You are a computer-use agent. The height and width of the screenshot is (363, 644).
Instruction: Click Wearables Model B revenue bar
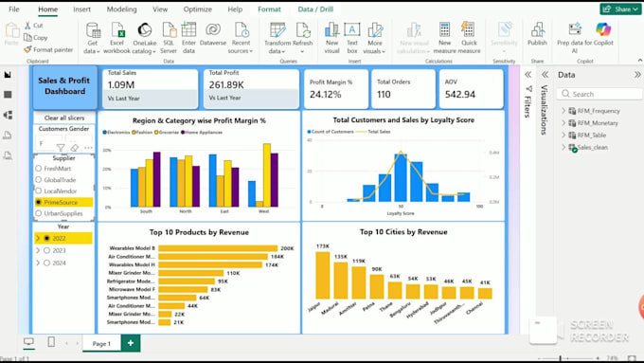pyautogui.click(x=218, y=248)
